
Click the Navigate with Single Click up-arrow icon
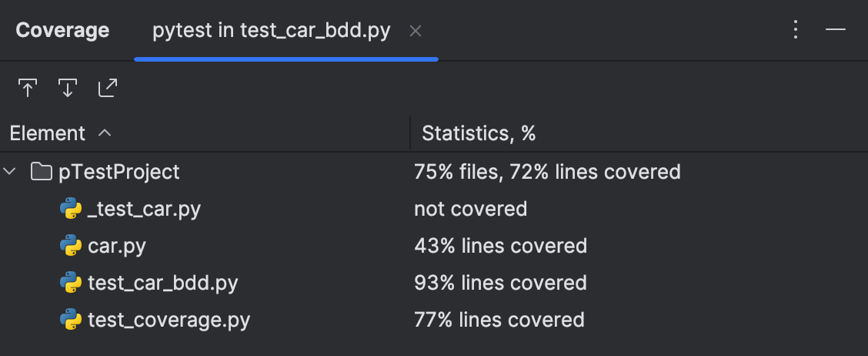(28, 89)
